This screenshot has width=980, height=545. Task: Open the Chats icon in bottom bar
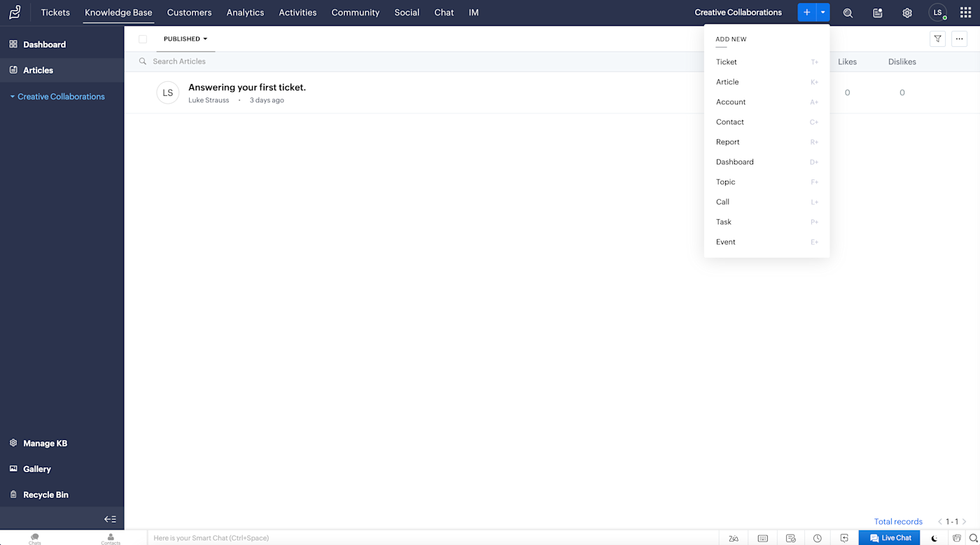tap(35, 538)
